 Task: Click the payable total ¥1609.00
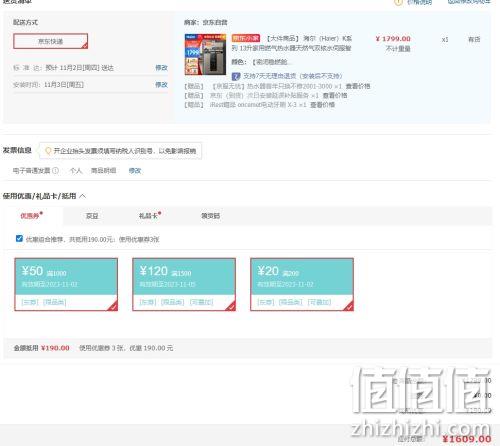467,439
